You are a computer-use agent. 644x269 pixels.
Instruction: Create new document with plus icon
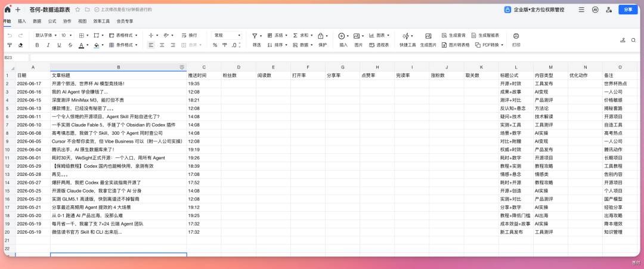18,10
